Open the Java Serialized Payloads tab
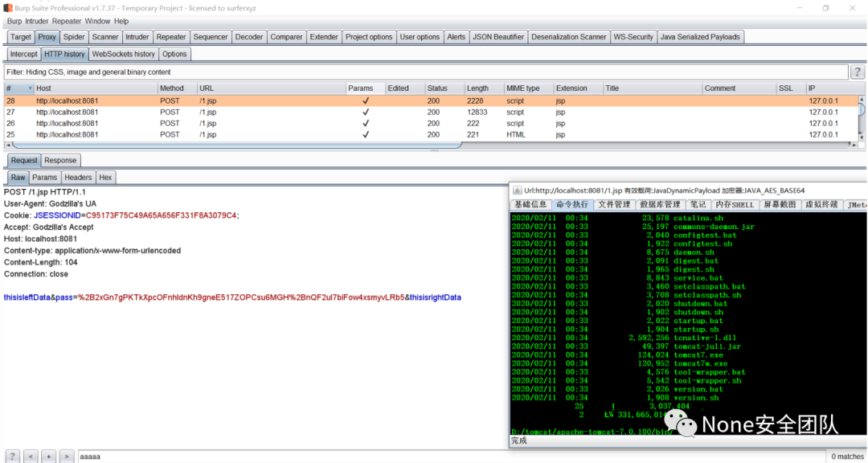 (700, 37)
